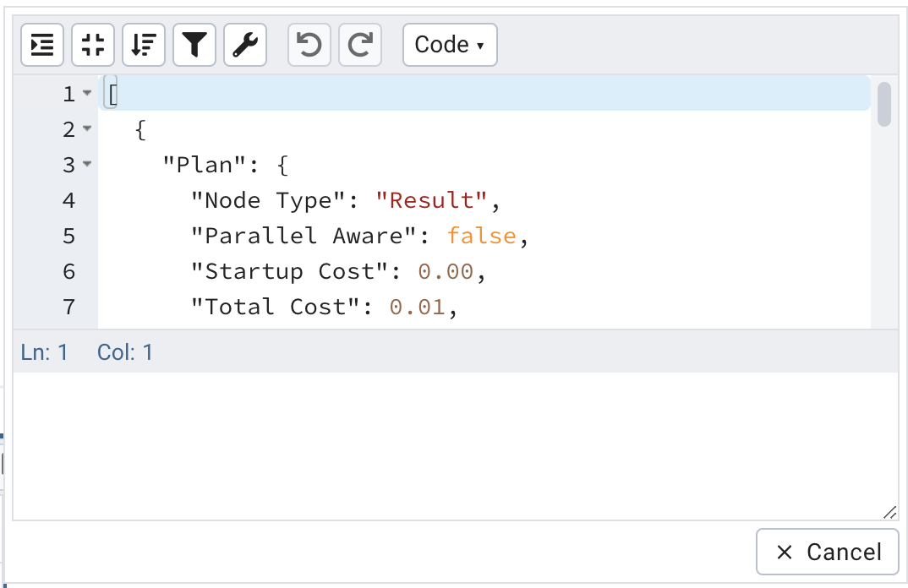Click the undo icon

309,45
